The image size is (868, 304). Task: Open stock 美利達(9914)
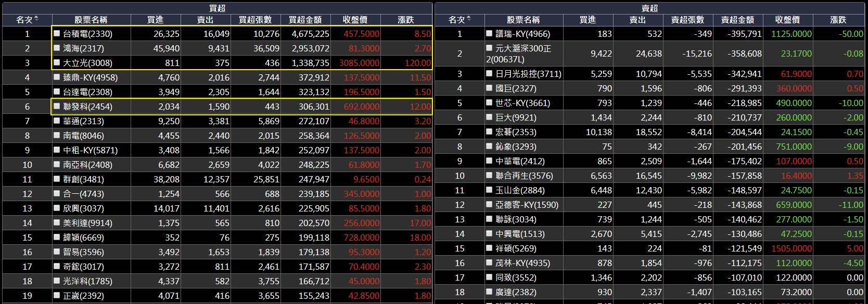87,223
